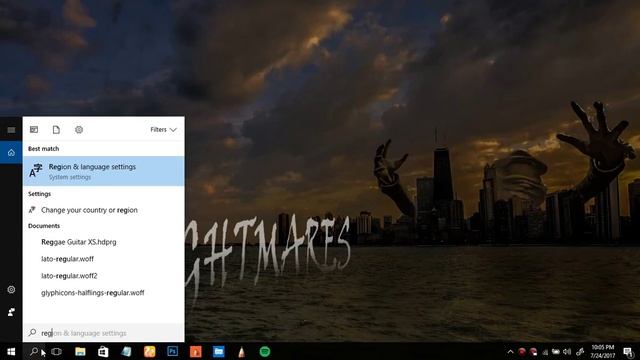
Task: Click the pen/link icon in system tray
Action: pyautogui.click(x=580, y=351)
